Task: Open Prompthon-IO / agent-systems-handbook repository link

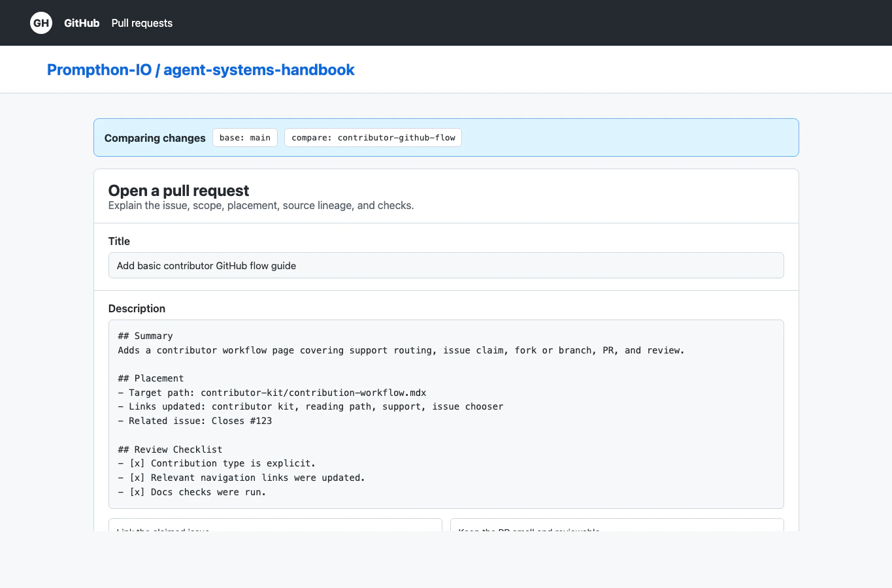Action: pyautogui.click(x=201, y=70)
